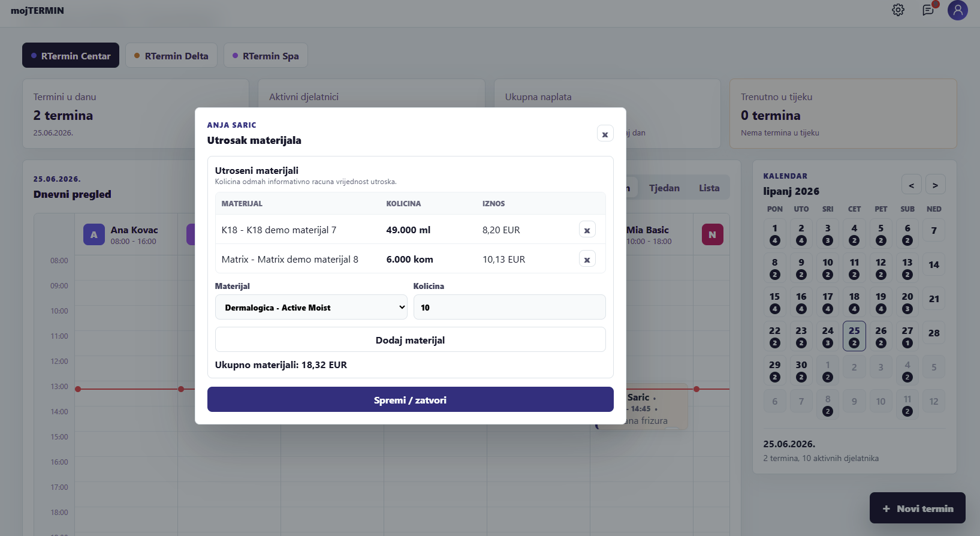Screen dimensions: 980x536
Task: Click Dodaj materijal button
Action: click(x=410, y=339)
